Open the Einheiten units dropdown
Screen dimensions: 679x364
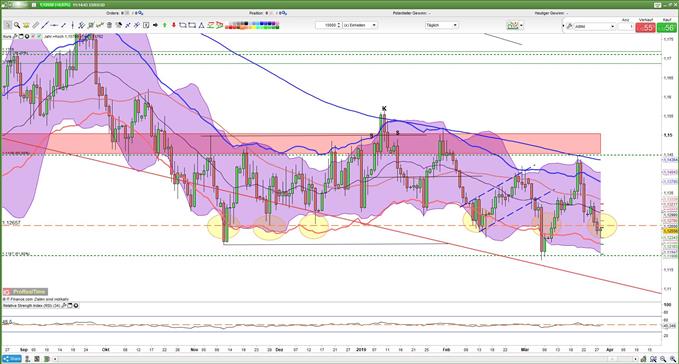(x=360, y=25)
